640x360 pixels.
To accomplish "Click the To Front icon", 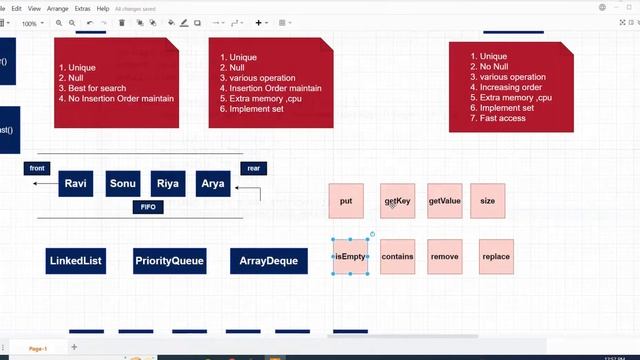I will (x=140, y=23).
